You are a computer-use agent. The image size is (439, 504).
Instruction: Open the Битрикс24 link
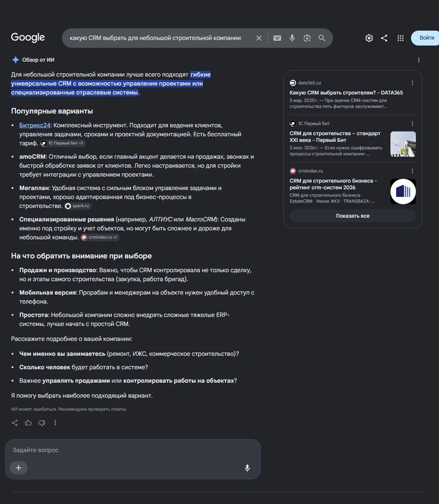[35, 126]
